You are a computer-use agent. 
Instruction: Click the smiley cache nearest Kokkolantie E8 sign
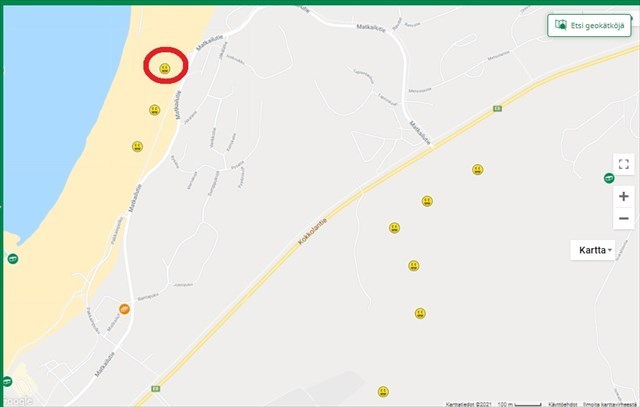[x=478, y=169]
